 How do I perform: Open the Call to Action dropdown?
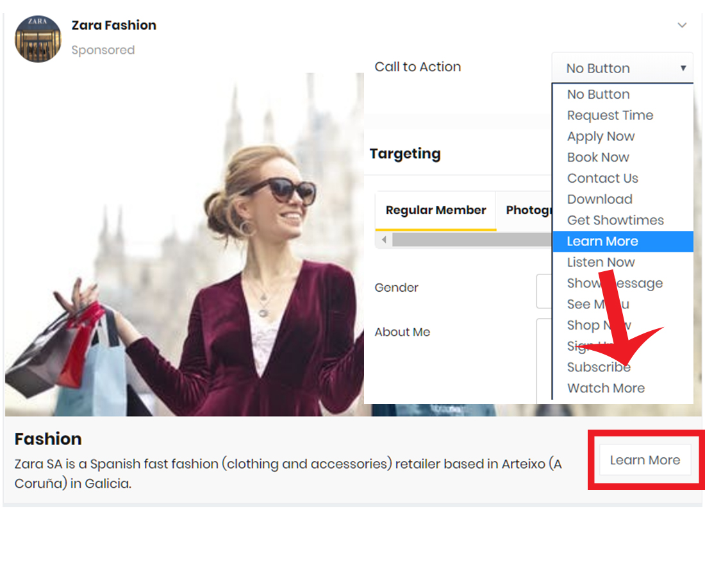tap(622, 68)
